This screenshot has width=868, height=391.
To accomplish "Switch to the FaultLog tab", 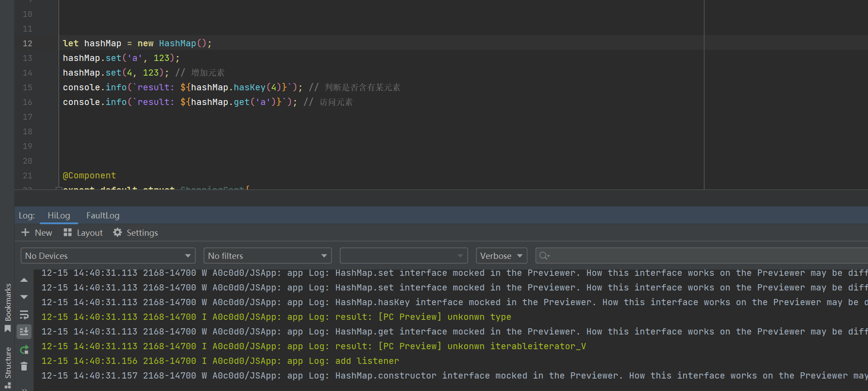I will 103,216.
